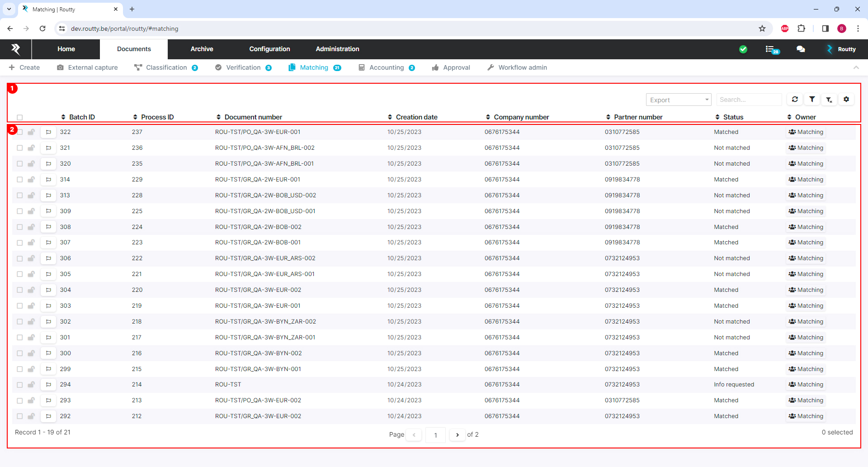Click the page number input box
This screenshot has width=868, height=467.
435,435
